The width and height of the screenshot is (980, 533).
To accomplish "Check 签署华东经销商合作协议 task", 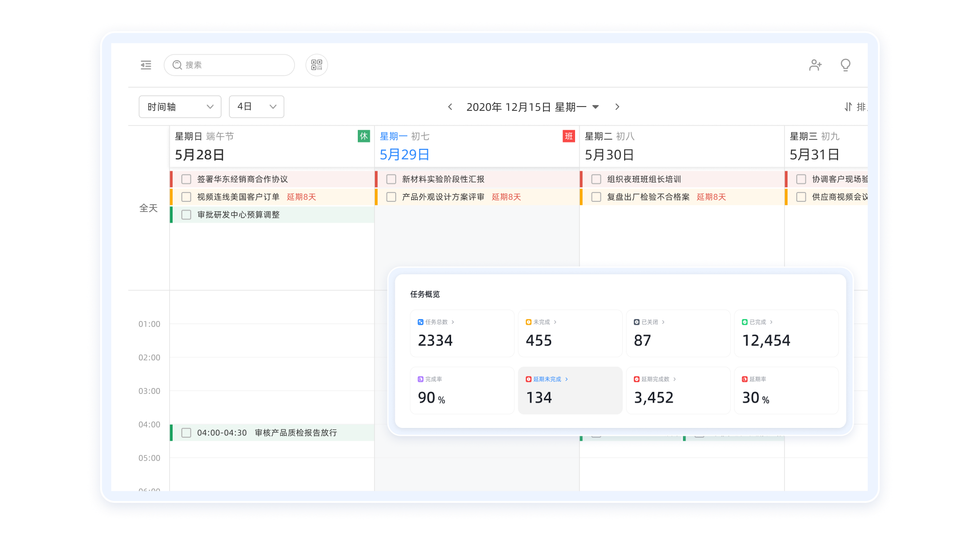I will (x=186, y=179).
